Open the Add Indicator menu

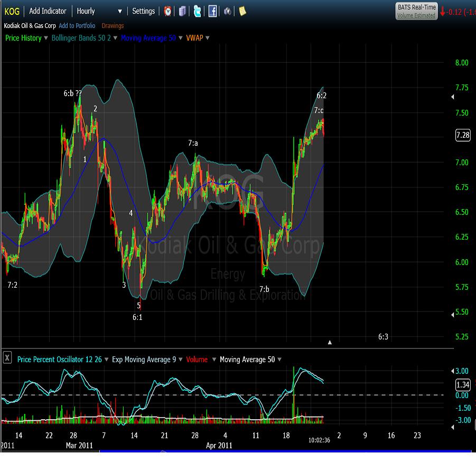tap(48, 11)
